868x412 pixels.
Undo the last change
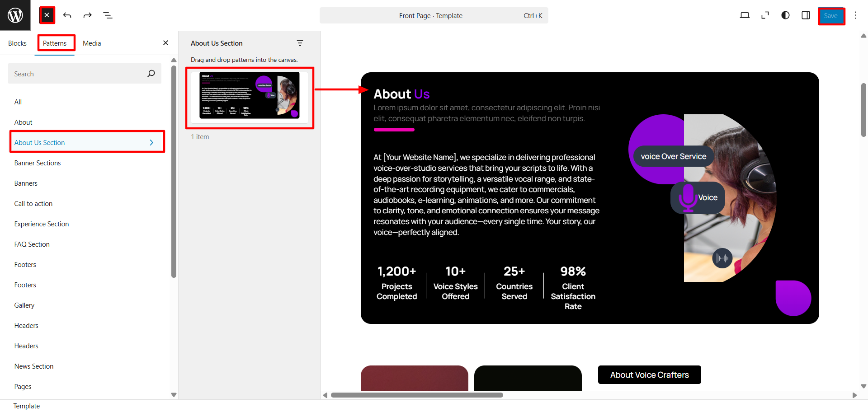click(67, 15)
